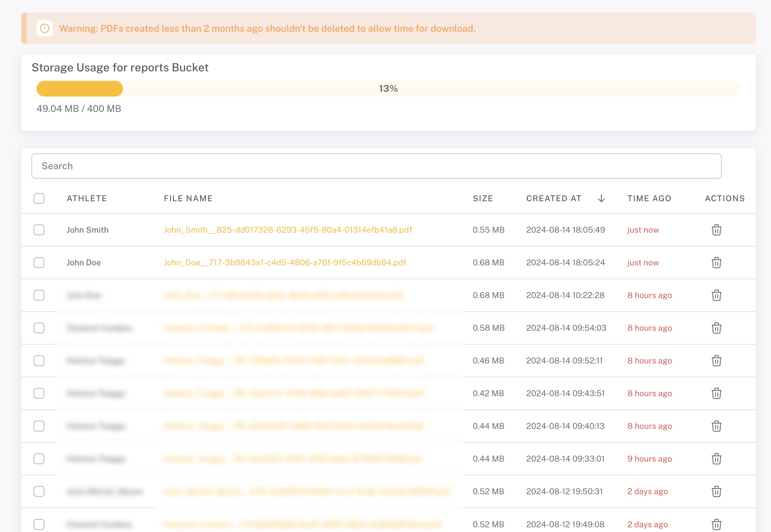The height and width of the screenshot is (532, 771).
Task: Focus the Search input field
Action: tap(376, 166)
